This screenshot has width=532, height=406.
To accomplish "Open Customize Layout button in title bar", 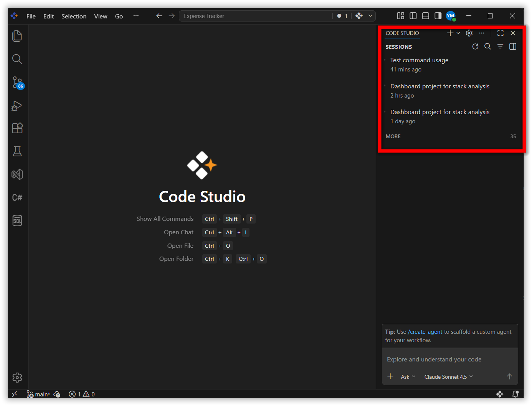I will pyautogui.click(x=401, y=16).
